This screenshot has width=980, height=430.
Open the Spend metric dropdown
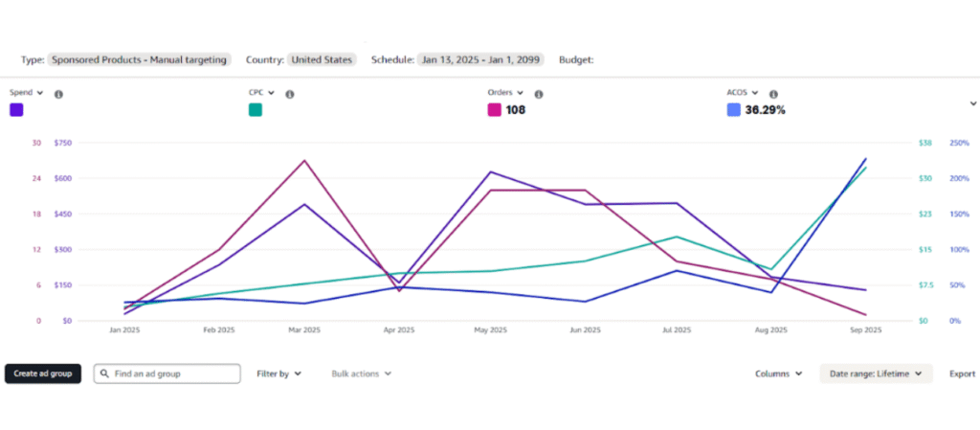[27, 93]
